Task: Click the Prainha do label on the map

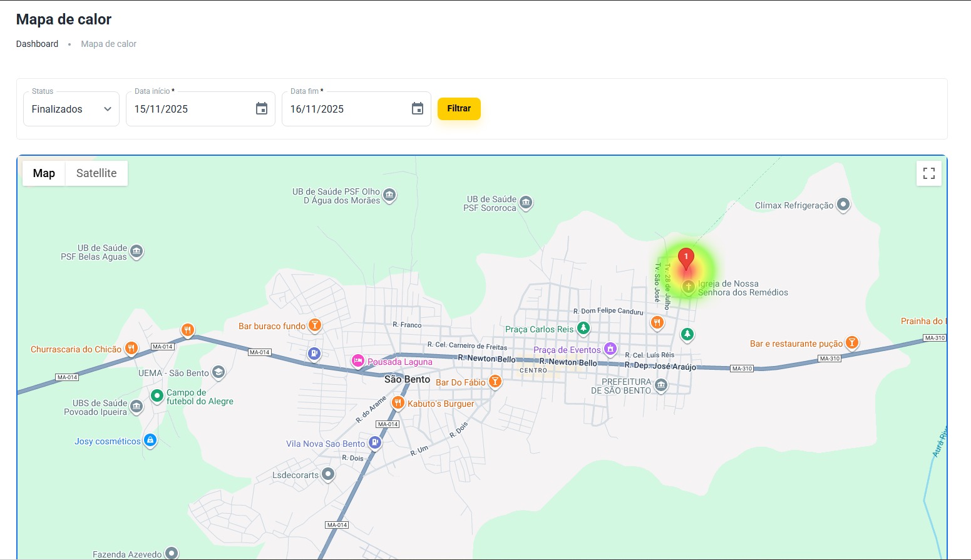Action: (923, 321)
